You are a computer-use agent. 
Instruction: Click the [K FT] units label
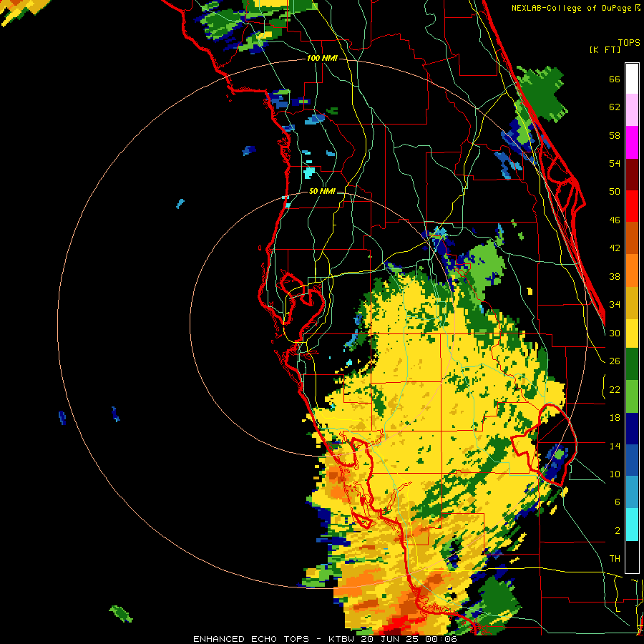[x=605, y=49]
